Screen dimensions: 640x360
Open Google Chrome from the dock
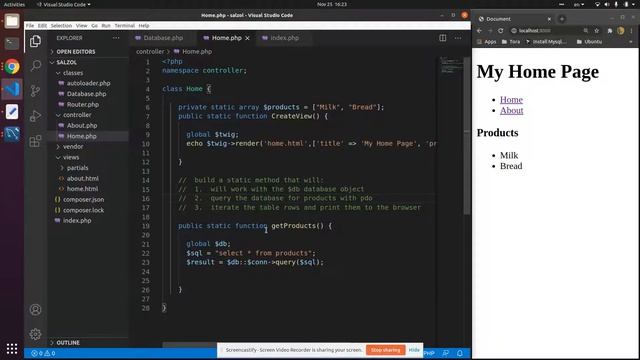(12, 66)
